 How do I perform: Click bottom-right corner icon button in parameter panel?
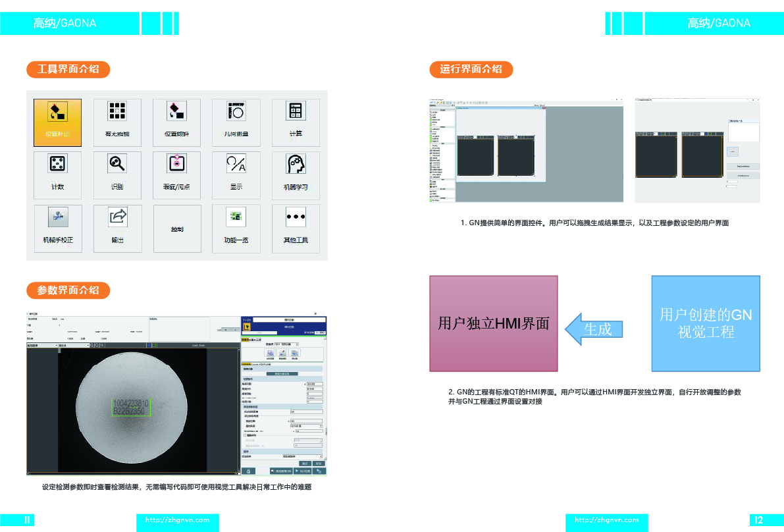(x=319, y=471)
